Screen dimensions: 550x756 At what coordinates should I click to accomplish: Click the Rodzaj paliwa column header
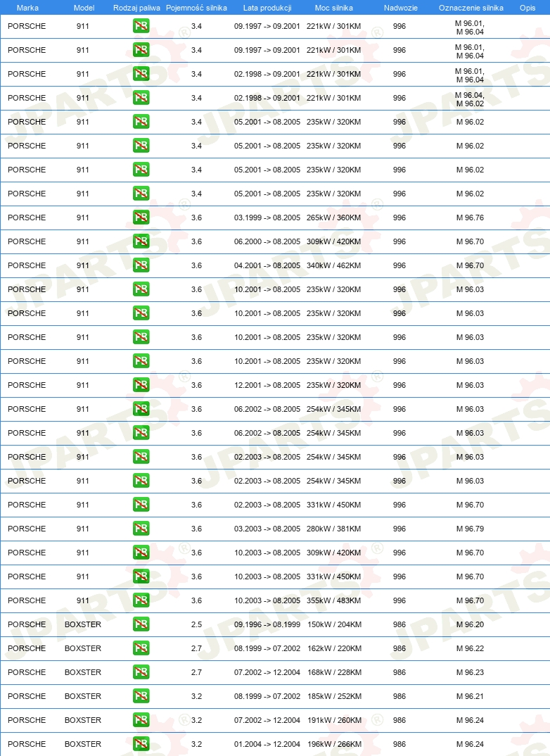click(136, 8)
